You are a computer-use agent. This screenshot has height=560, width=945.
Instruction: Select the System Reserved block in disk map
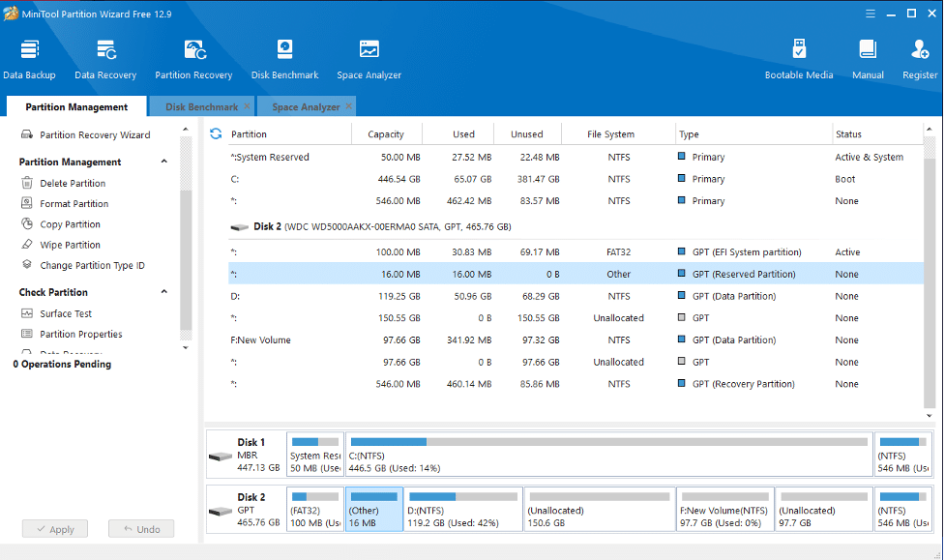(x=315, y=455)
